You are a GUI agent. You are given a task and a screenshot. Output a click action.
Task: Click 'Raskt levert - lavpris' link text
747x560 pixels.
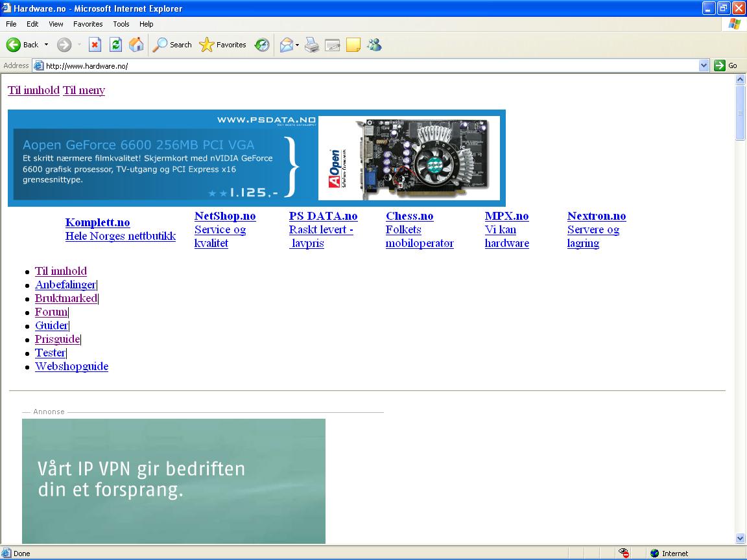tap(320, 237)
